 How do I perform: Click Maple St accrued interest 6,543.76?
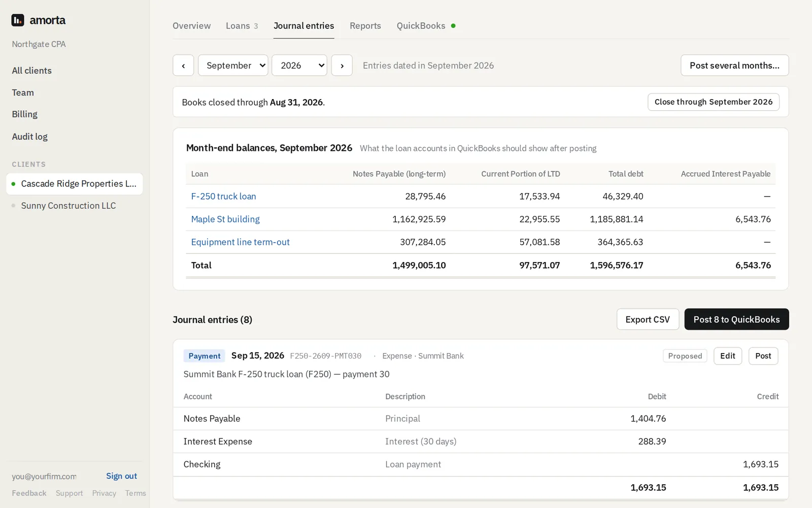(x=753, y=219)
